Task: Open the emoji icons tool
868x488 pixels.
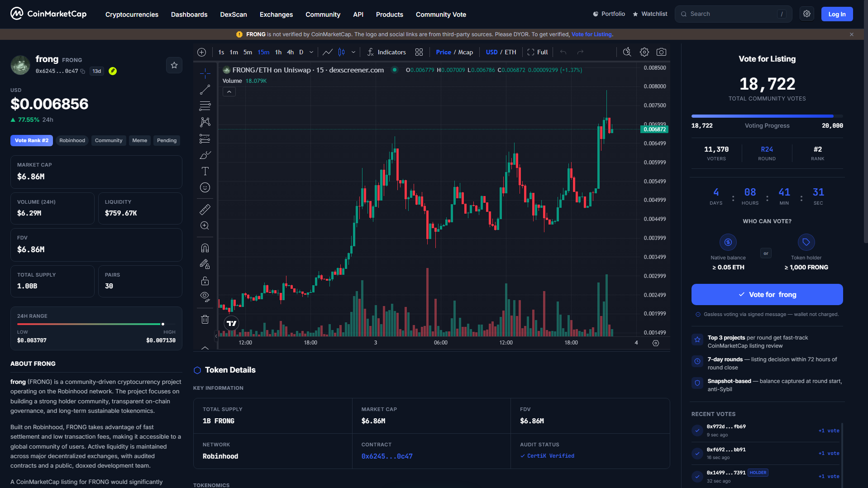Action: click(205, 187)
